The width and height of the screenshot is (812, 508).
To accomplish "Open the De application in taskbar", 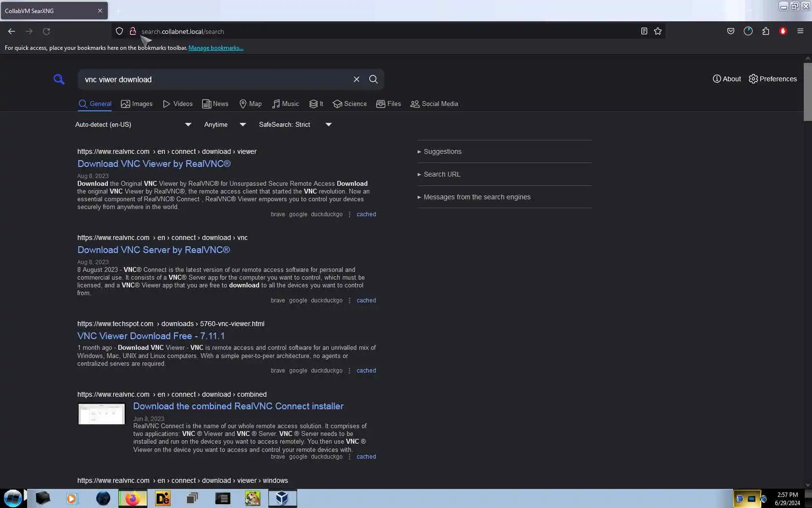I will (162, 498).
